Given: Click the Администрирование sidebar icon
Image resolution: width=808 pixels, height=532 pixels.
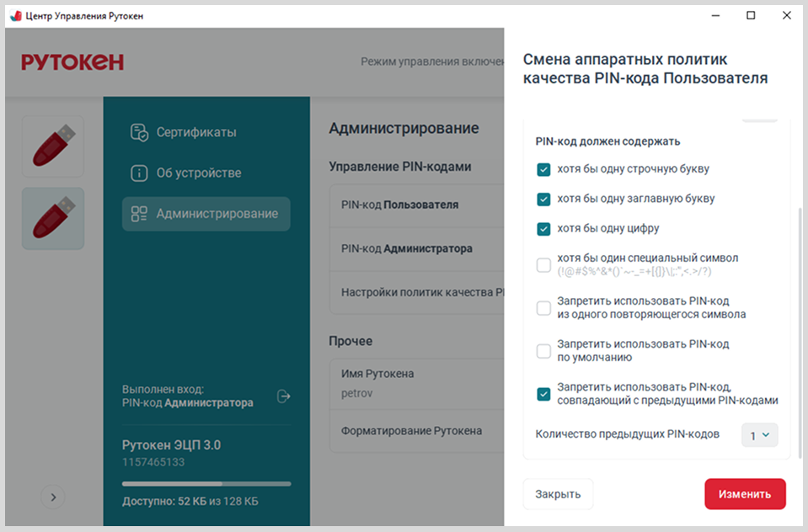Looking at the screenshot, I should pyautogui.click(x=139, y=214).
